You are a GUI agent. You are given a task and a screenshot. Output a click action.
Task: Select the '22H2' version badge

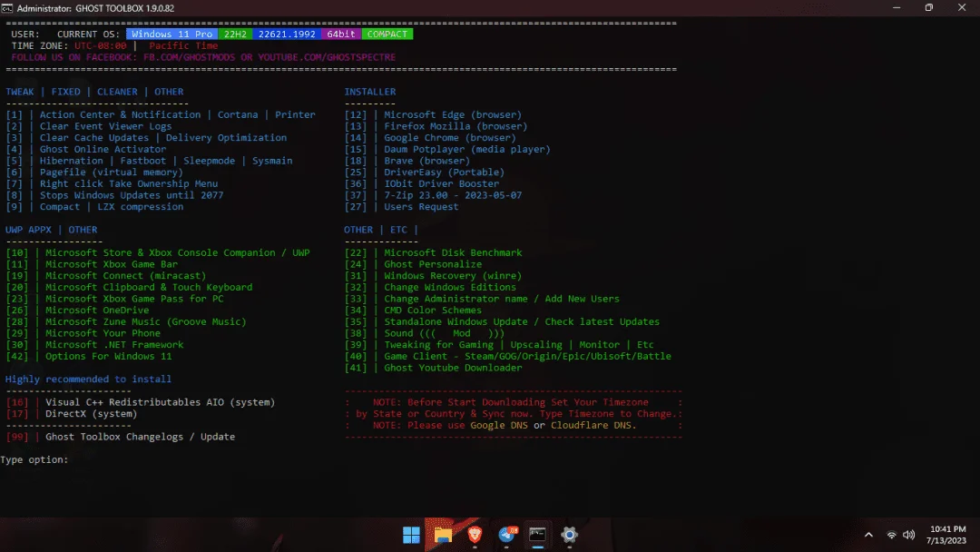(236, 34)
